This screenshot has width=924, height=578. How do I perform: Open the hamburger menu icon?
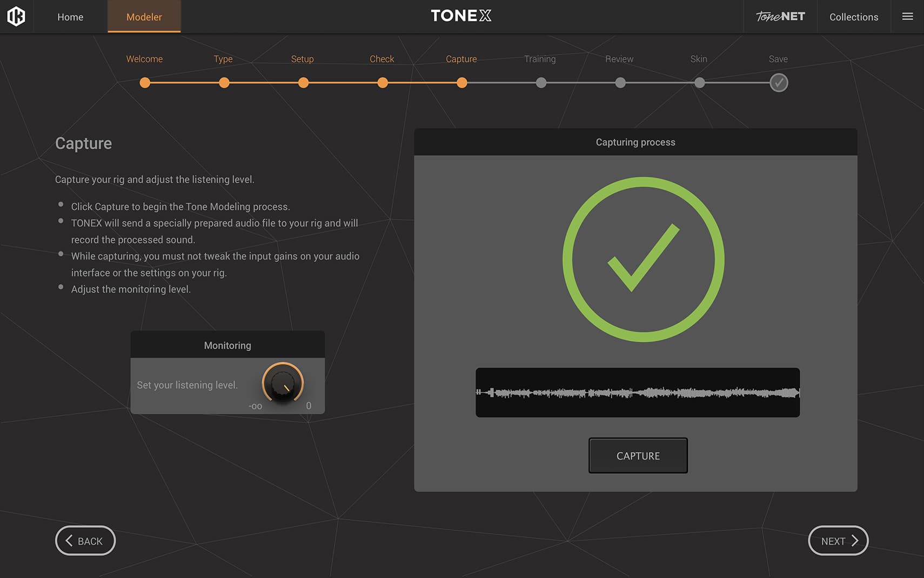pos(907,17)
